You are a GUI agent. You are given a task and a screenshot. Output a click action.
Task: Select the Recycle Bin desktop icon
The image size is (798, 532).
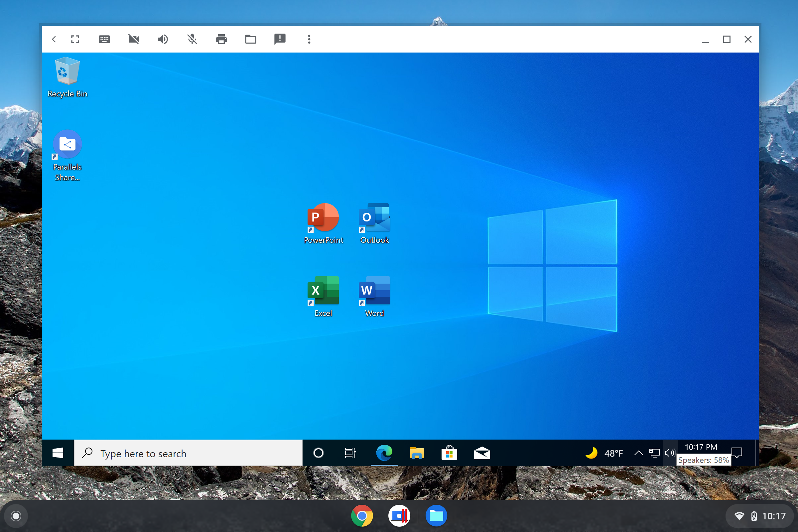67,77
